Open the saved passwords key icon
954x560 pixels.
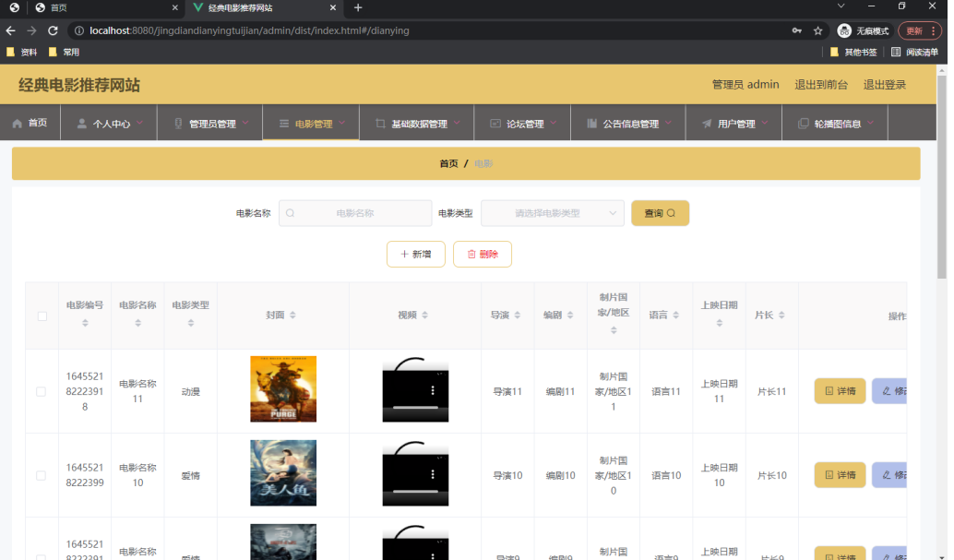tap(796, 30)
